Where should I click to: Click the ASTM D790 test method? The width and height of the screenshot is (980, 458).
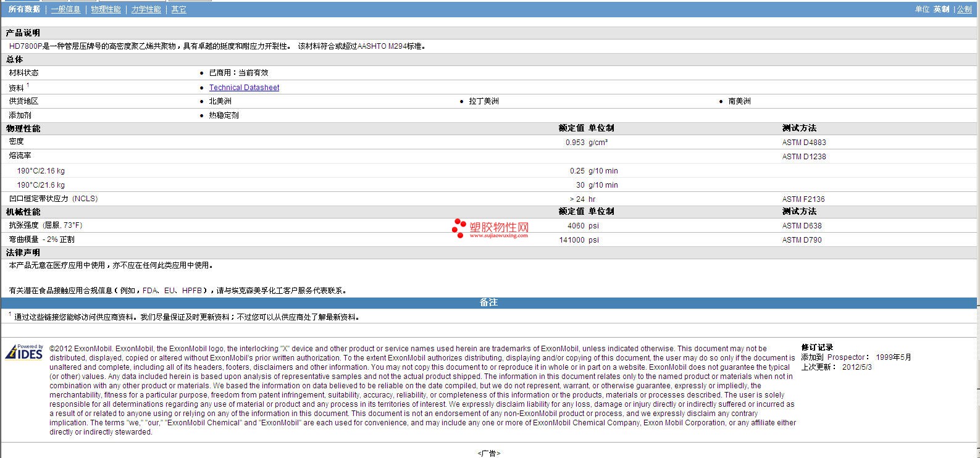pyautogui.click(x=802, y=240)
